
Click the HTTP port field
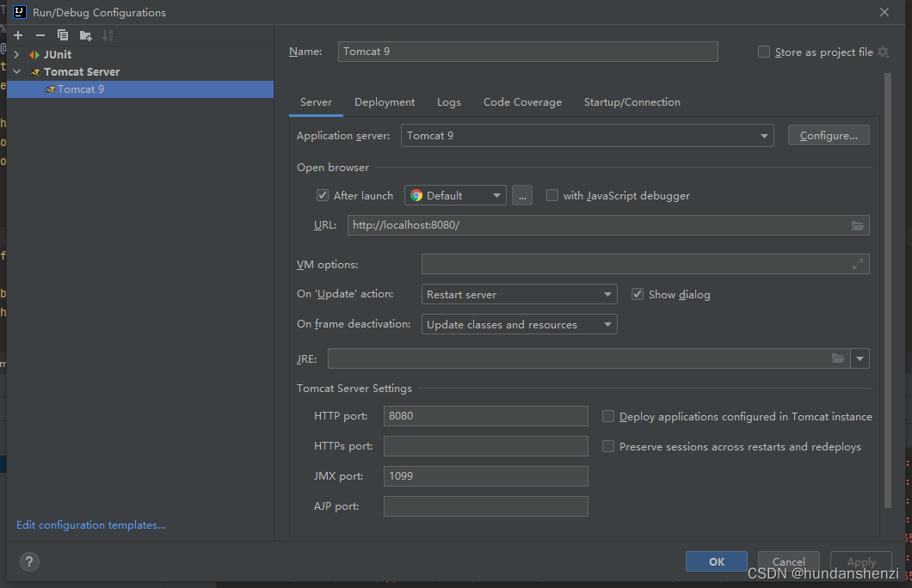click(485, 416)
